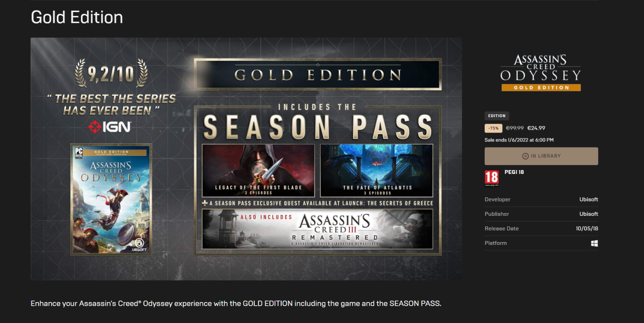This screenshot has width=644, height=323.
Task: Click the Assassin's Creed III Remastered banner
Action: click(x=318, y=229)
